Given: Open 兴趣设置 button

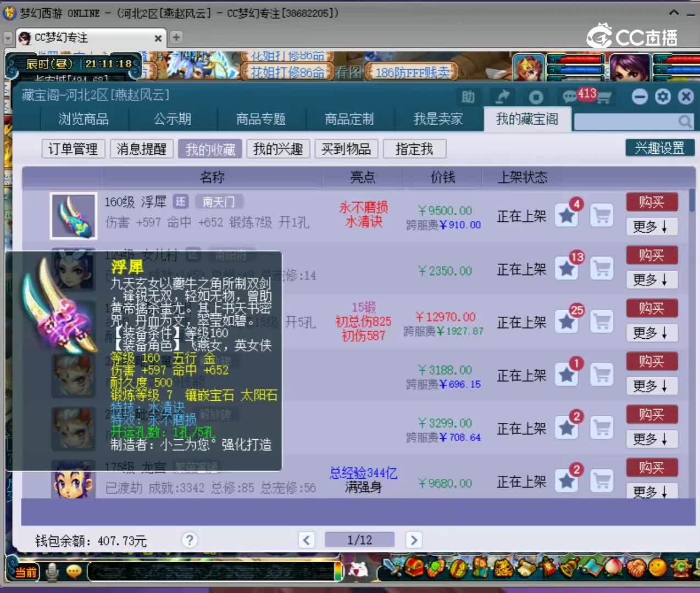Looking at the screenshot, I should point(660,148).
